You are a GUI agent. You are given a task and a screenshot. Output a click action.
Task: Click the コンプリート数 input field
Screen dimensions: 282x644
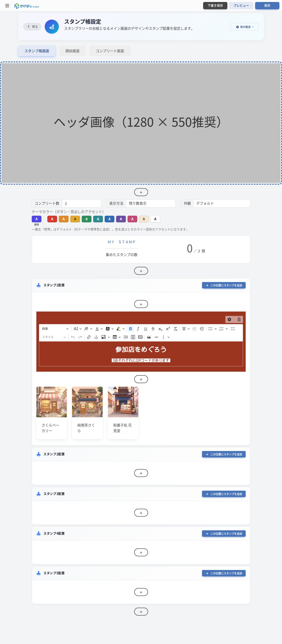tap(81, 203)
